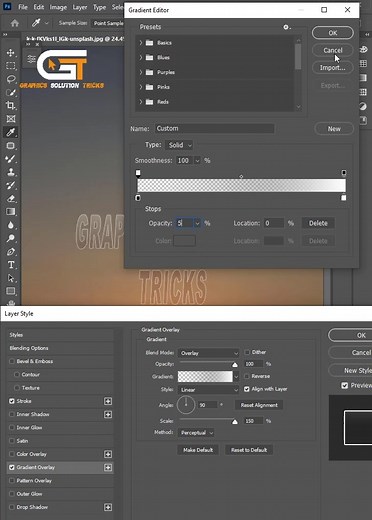This screenshot has height=520, width=372.
Task: Click Make Default button
Action: [x=198, y=450]
